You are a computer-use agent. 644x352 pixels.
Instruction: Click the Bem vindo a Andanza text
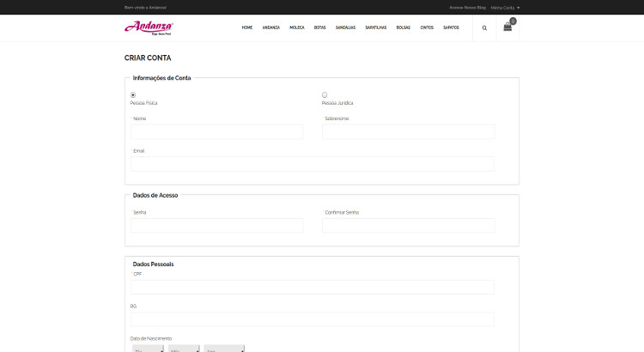coord(145,8)
